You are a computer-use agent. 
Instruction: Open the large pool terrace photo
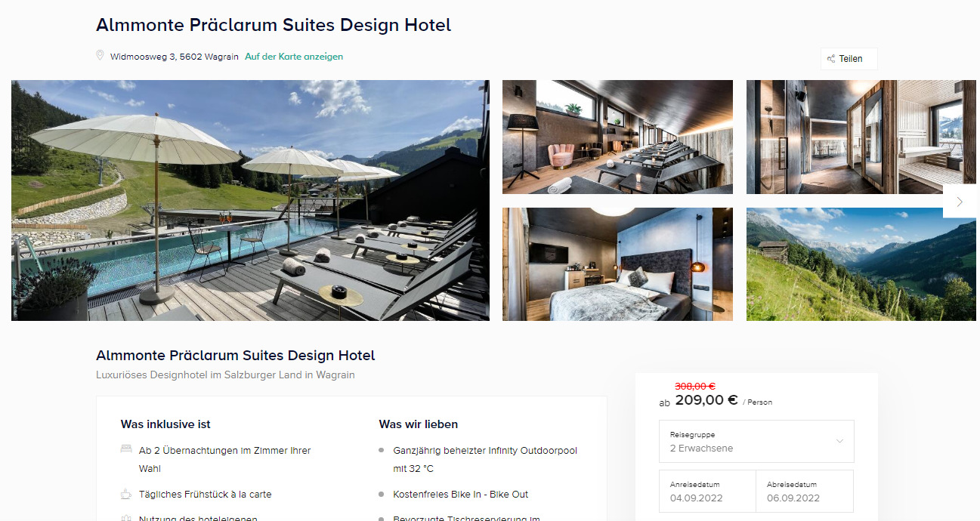click(x=250, y=200)
